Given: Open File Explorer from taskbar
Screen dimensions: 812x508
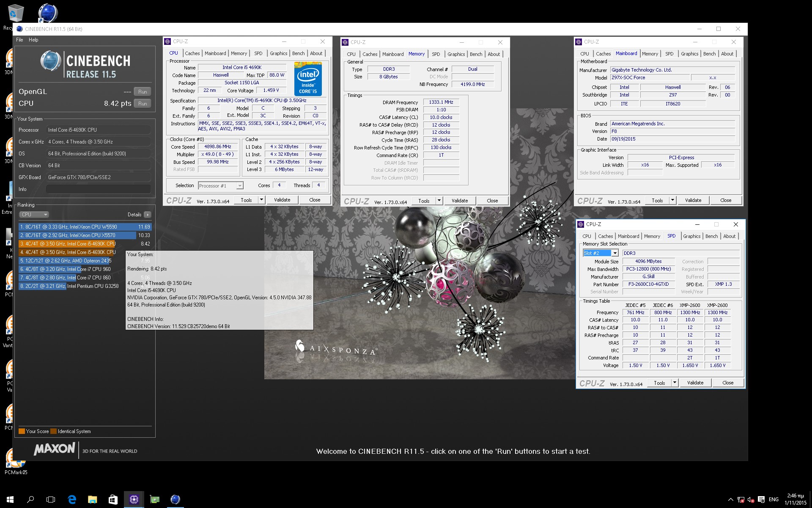Looking at the screenshot, I should 92,500.
